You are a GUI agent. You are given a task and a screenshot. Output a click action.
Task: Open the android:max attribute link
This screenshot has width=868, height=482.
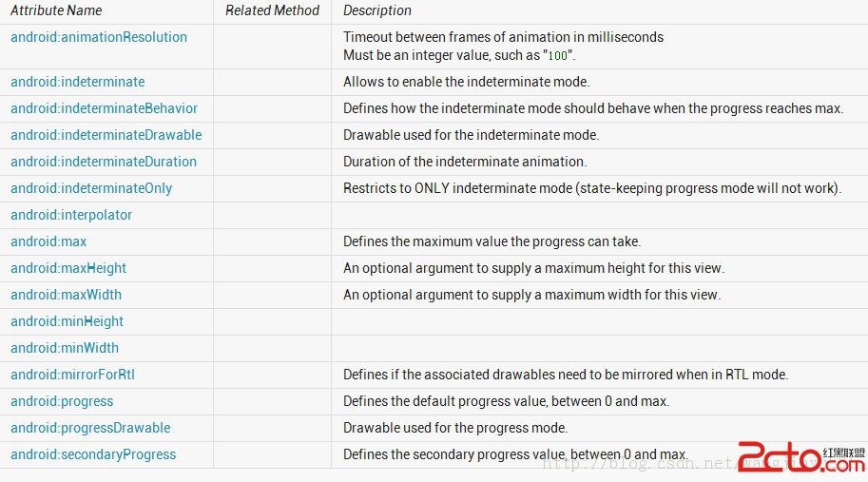48,241
